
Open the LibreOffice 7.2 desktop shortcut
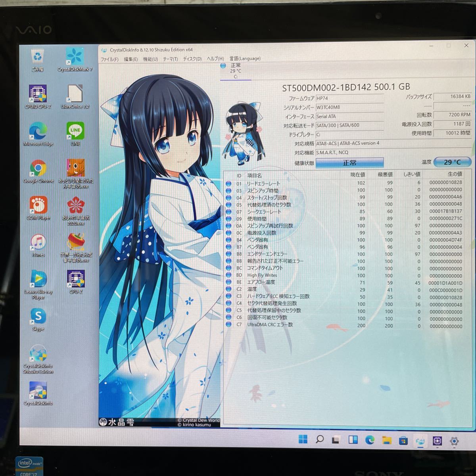click(75, 97)
